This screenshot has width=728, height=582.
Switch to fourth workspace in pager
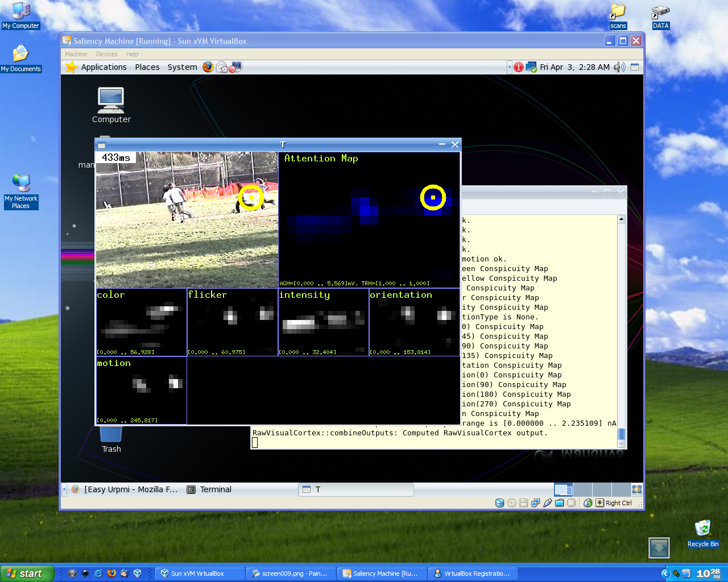[x=621, y=489]
